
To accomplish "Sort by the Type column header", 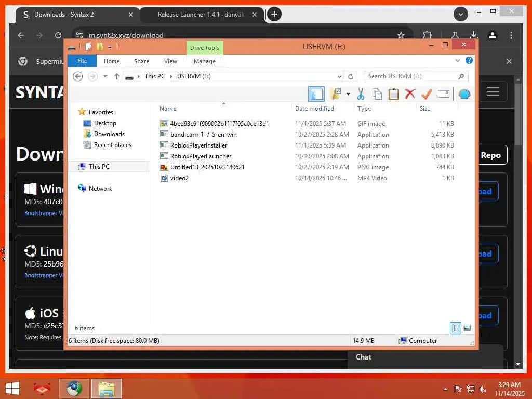I will 364,109.
